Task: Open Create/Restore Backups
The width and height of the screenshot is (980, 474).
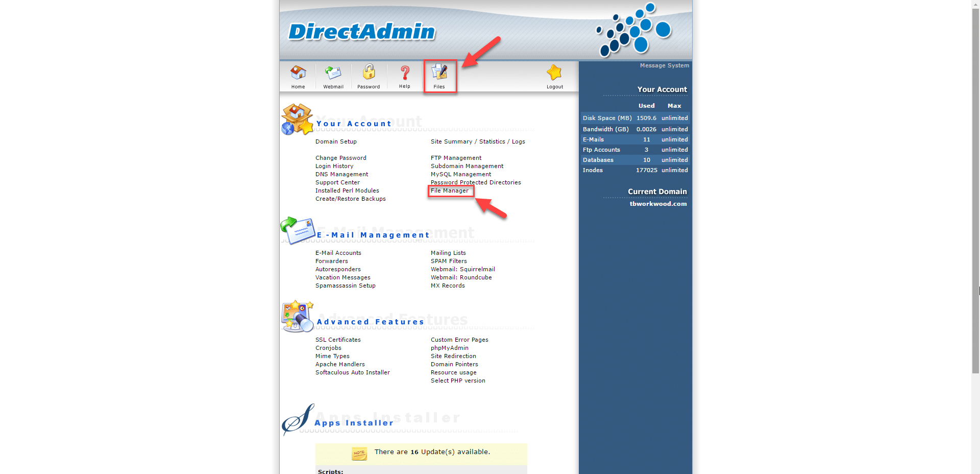Action: pyautogui.click(x=351, y=199)
